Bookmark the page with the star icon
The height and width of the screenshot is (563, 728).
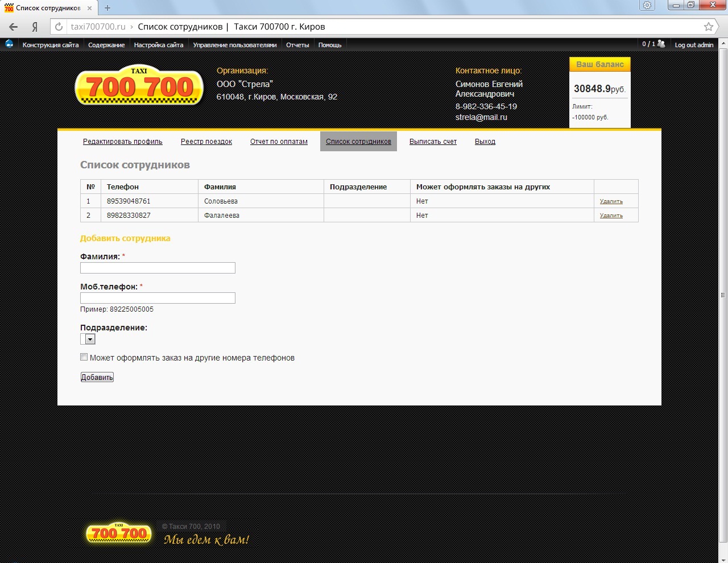708,27
